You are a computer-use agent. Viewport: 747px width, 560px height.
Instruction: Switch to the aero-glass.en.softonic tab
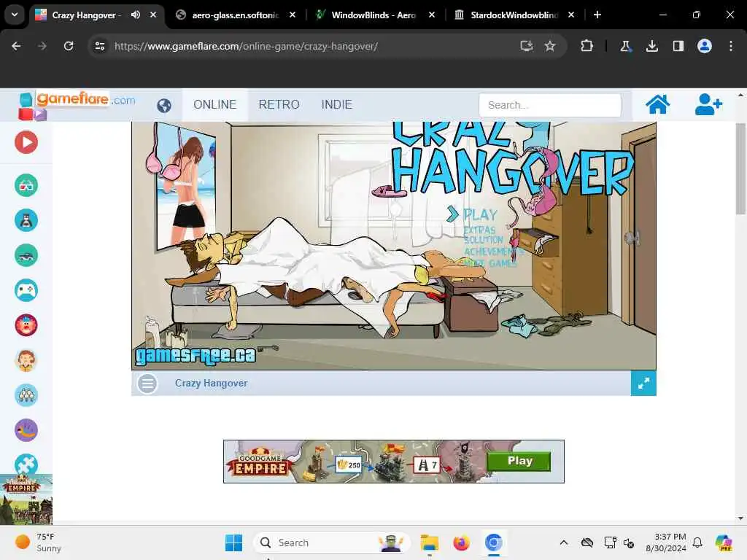(x=236, y=15)
